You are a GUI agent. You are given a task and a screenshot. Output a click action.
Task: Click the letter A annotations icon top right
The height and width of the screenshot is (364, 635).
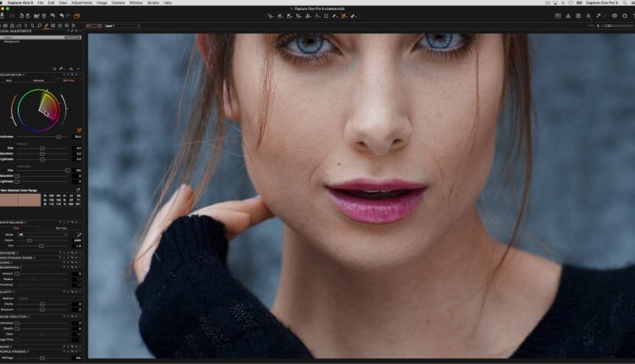588,16
